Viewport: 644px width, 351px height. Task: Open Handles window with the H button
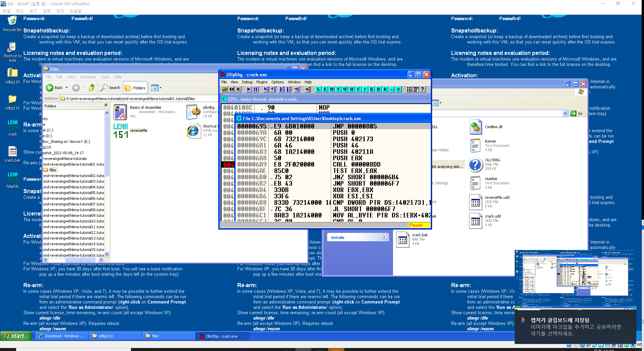tap(352, 89)
